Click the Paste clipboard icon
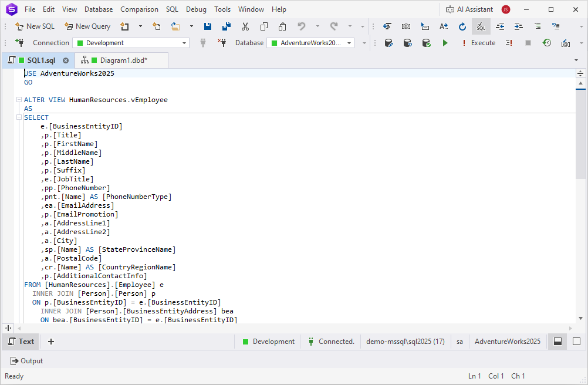 tap(282, 26)
